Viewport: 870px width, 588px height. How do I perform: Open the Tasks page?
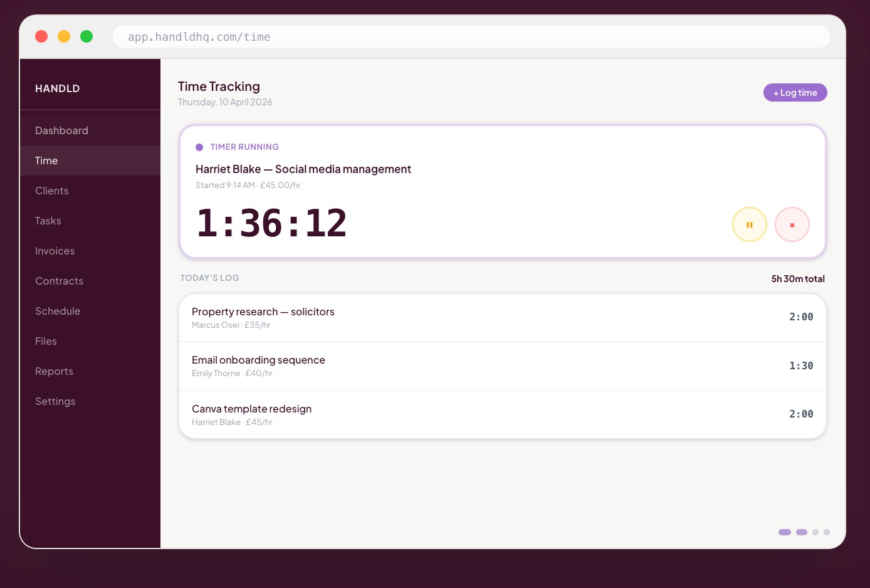(48, 221)
